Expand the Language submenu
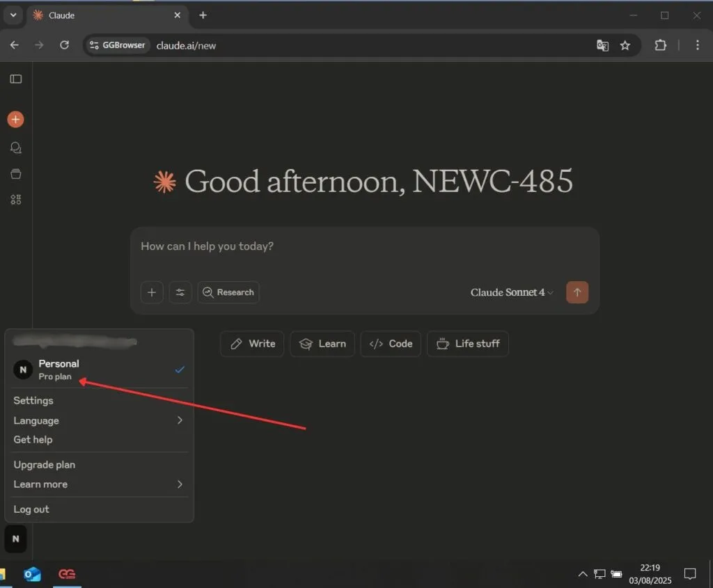The width and height of the screenshot is (713, 588). tap(99, 420)
